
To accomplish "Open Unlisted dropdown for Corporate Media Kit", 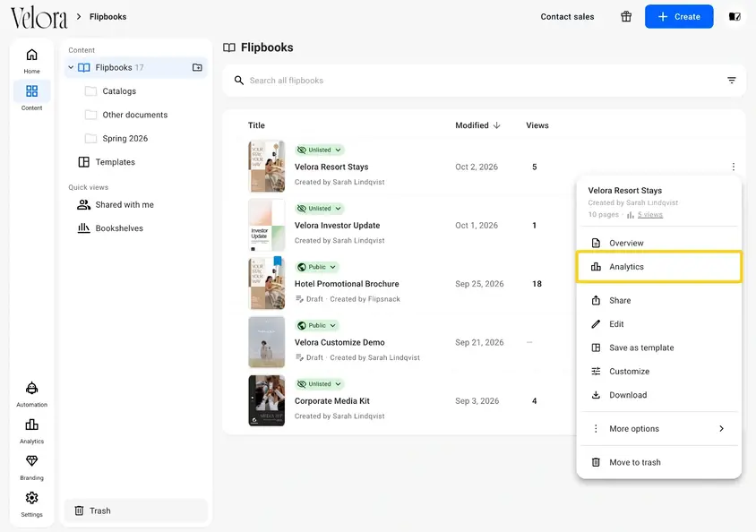I will click(x=320, y=384).
